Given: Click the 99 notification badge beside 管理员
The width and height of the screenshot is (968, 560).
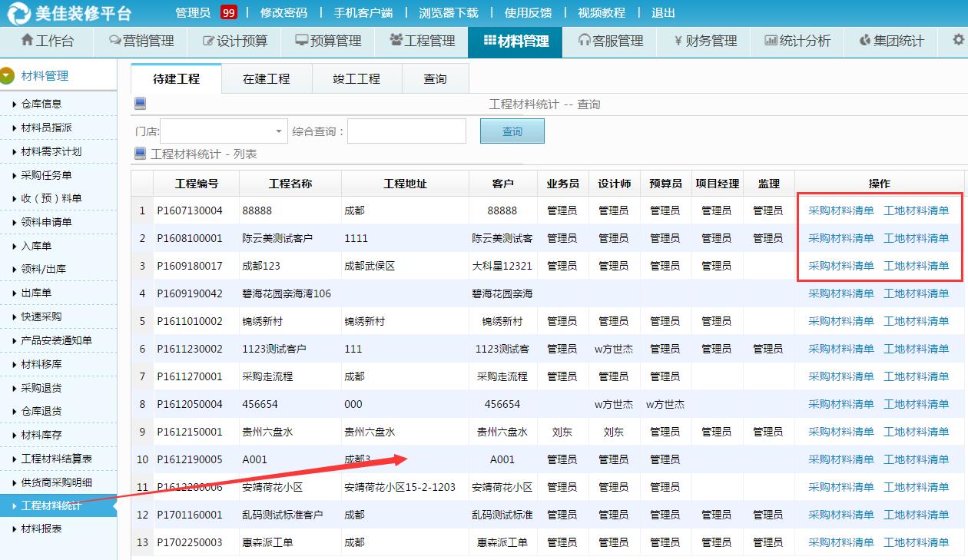Looking at the screenshot, I should [x=230, y=12].
